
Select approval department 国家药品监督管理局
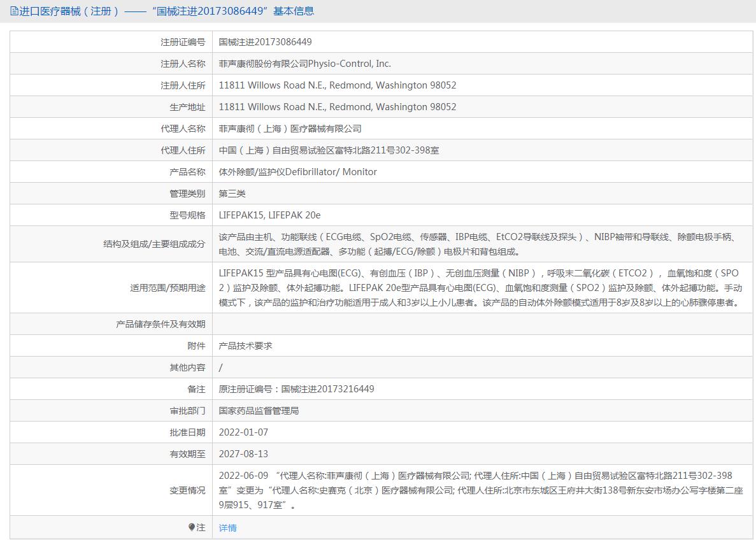(x=259, y=411)
